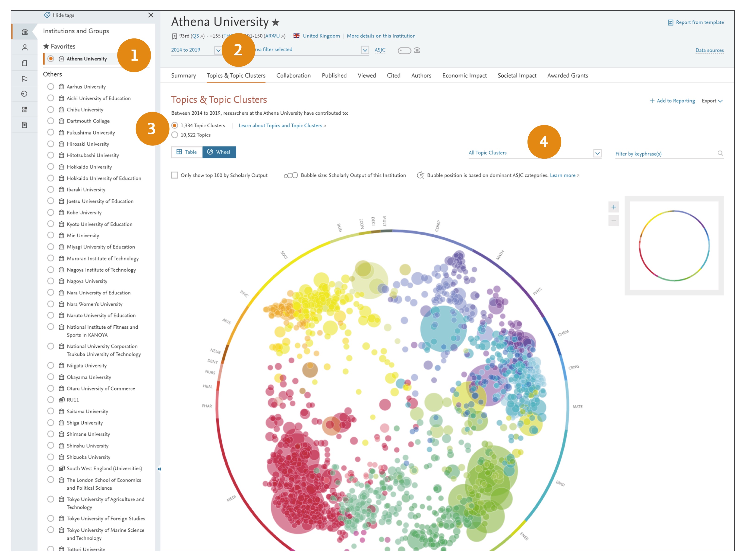This screenshot has height=560, width=745.
Task: Open the subject area filter dropdown arrow
Action: point(365,50)
